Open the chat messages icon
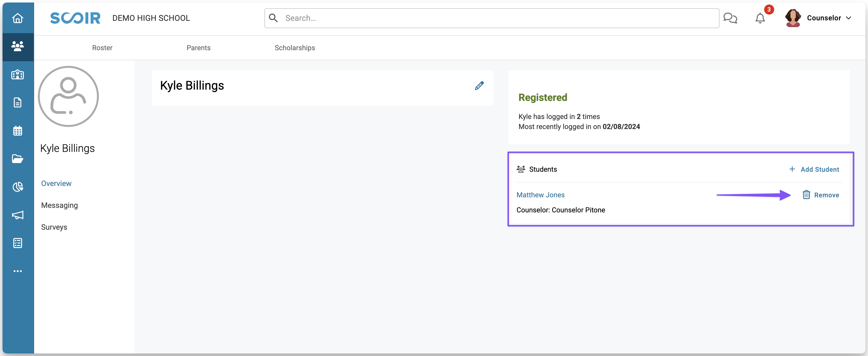The image size is (868, 356). coord(730,18)
